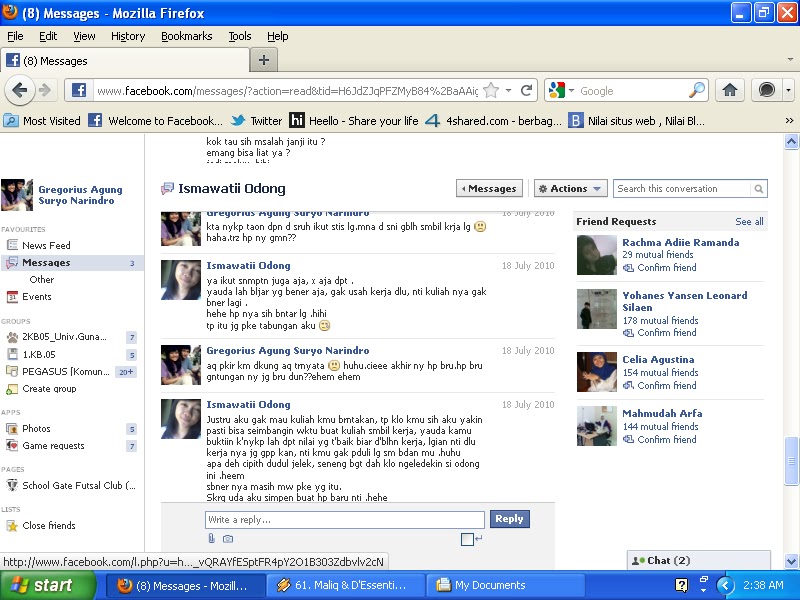Image resolution: width=800 pixels, height=600 pixels.
Task: Open the Help menu
Action: point(278,36)
